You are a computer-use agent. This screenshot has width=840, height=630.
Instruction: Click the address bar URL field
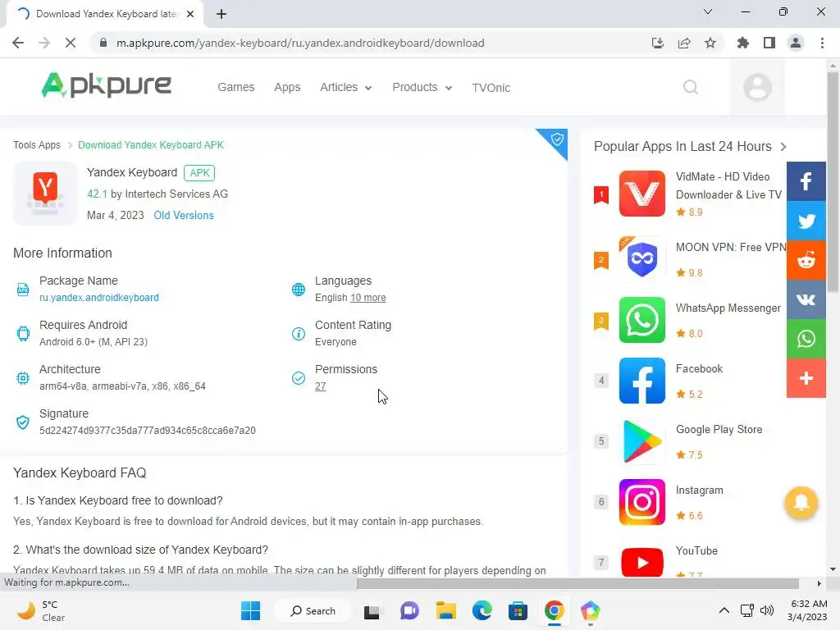pos(370,43)
